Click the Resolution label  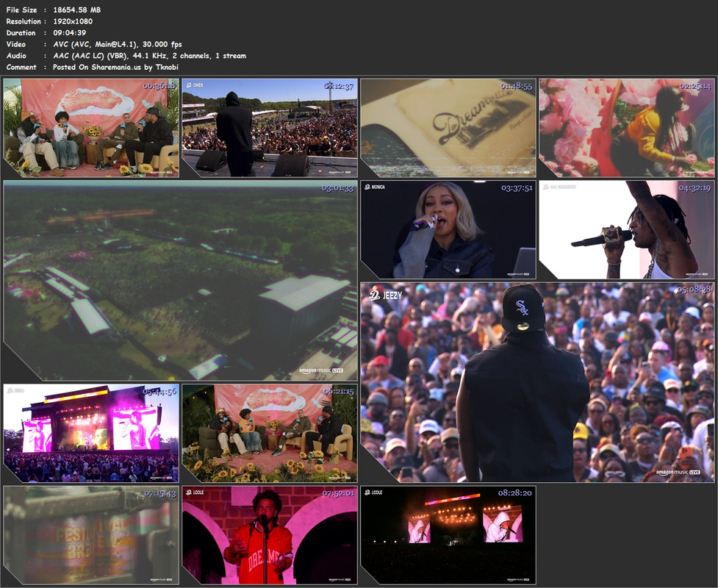[x=24, y=21]
